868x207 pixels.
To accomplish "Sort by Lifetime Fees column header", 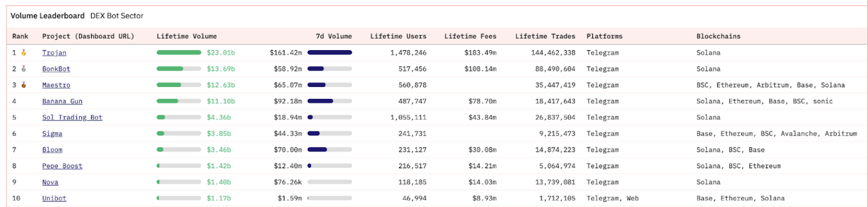I will (x=470, y=36).
